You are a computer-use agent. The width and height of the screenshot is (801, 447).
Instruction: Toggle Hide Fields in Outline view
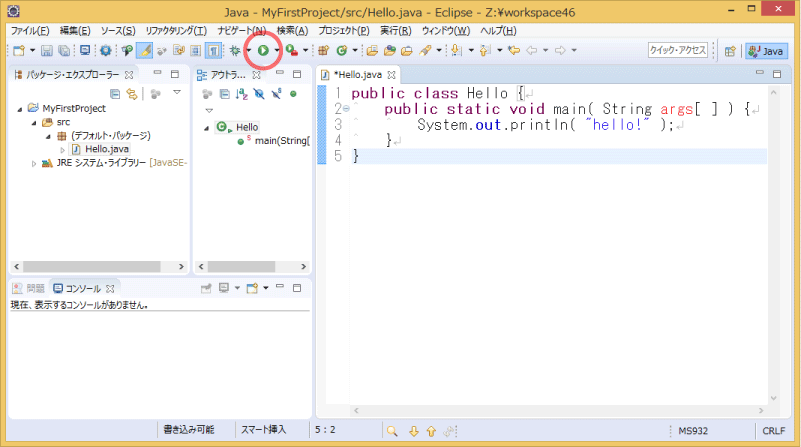click(259, 93)
